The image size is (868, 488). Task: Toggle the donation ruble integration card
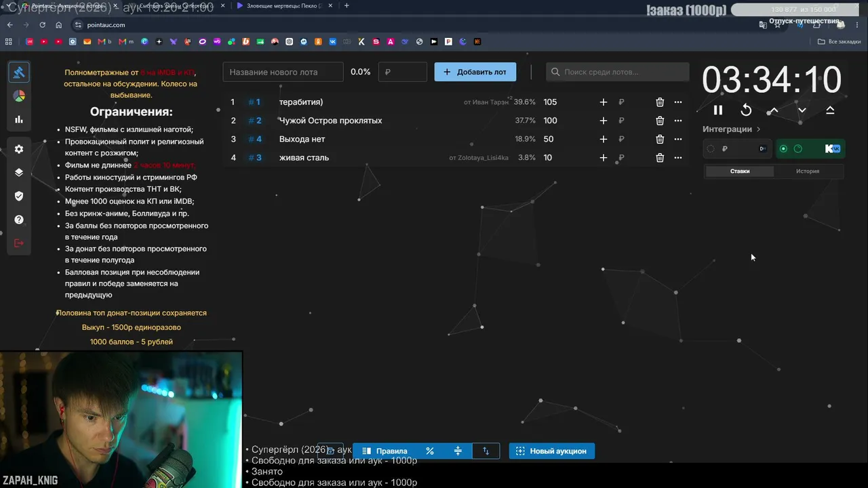(x=738, y=148)
